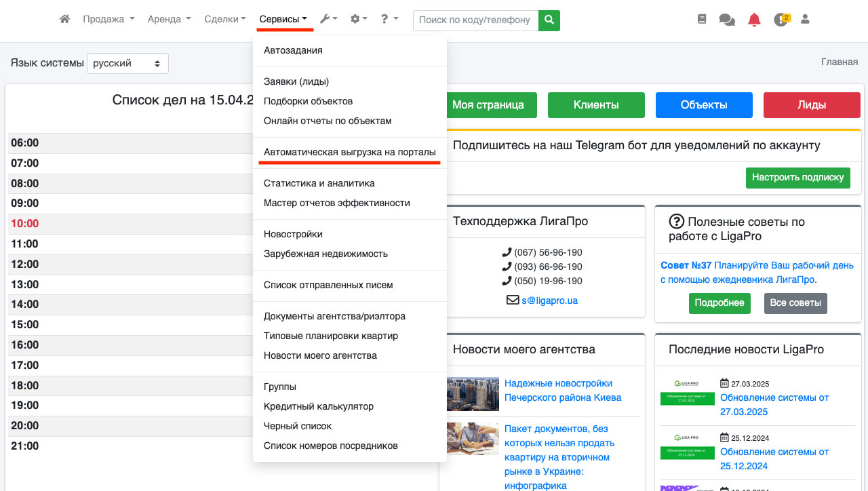
Task: Click the alert icon with badge 2
Action: tap(781, 20)
